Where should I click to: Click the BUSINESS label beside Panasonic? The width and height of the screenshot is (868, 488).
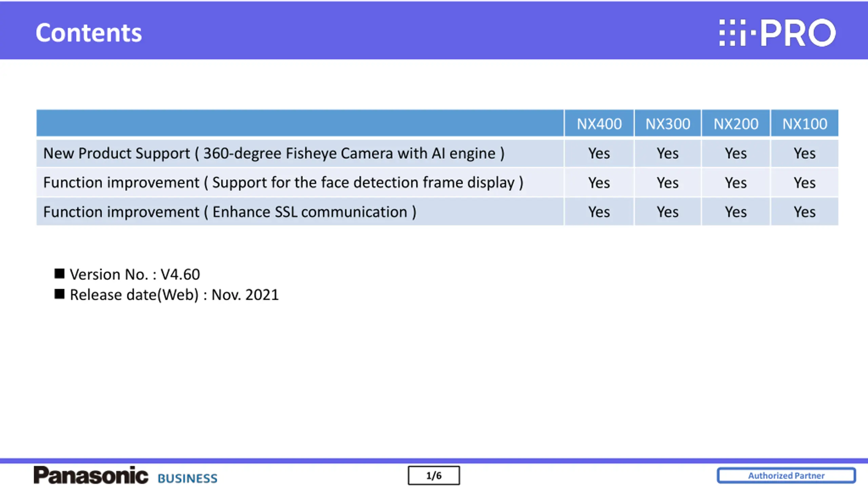[188, 478]
